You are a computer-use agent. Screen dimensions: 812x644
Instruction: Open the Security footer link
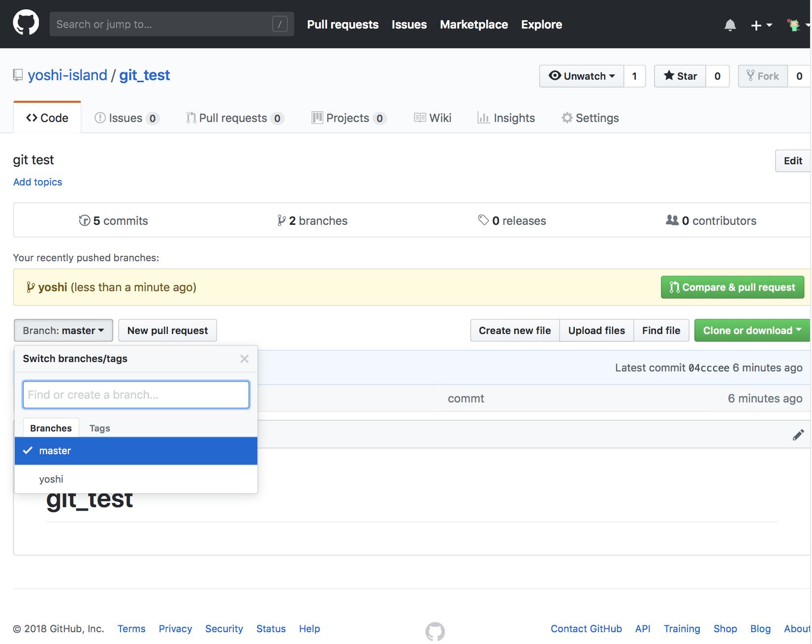point(224,629)
